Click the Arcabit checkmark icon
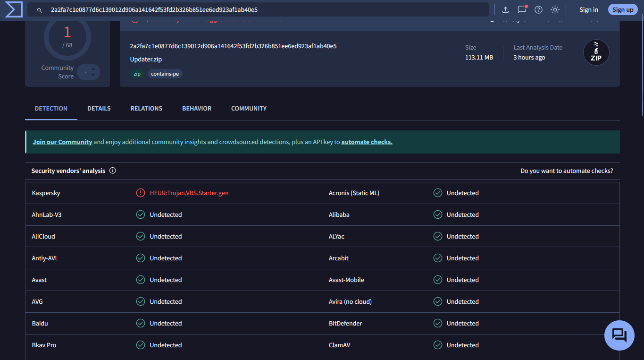 coord(438,258)
